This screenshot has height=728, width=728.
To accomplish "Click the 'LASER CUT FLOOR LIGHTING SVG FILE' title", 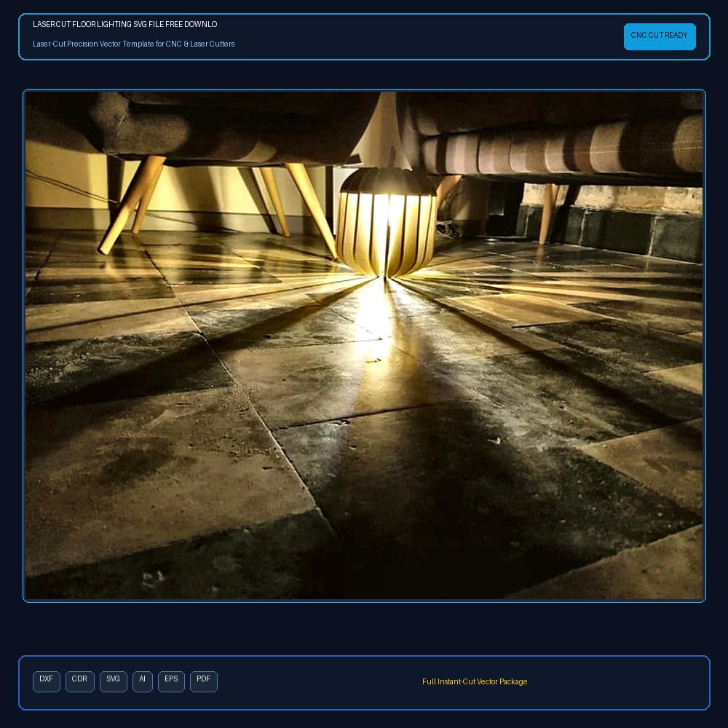I will 125,24.
